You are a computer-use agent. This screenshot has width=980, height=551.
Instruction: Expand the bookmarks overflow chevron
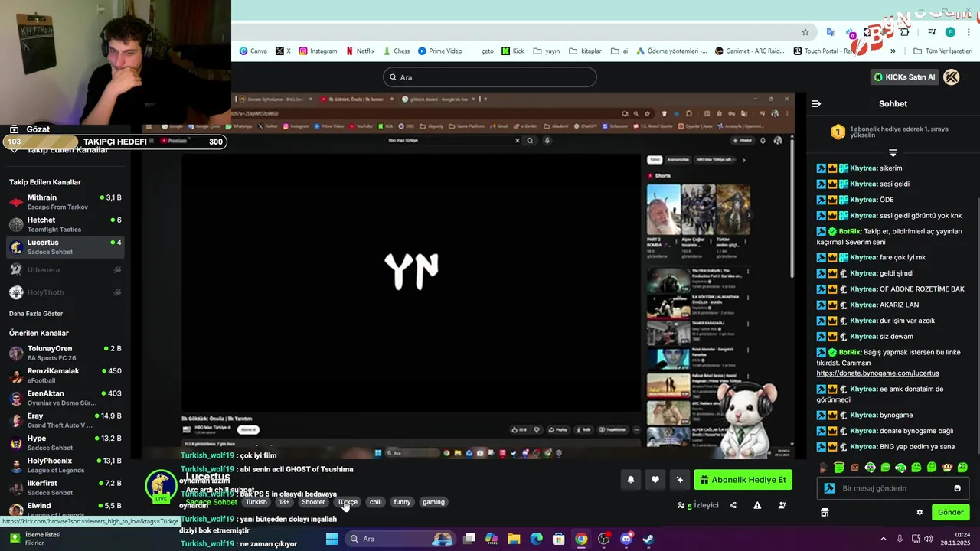[x=893, y=51]
